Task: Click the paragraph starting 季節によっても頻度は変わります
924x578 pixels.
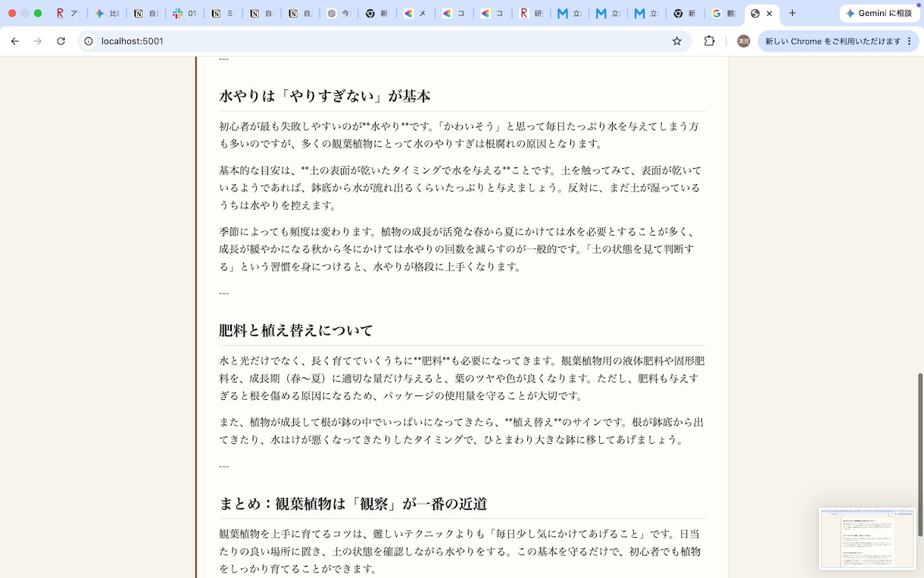Action: click(x=461, y=249)
